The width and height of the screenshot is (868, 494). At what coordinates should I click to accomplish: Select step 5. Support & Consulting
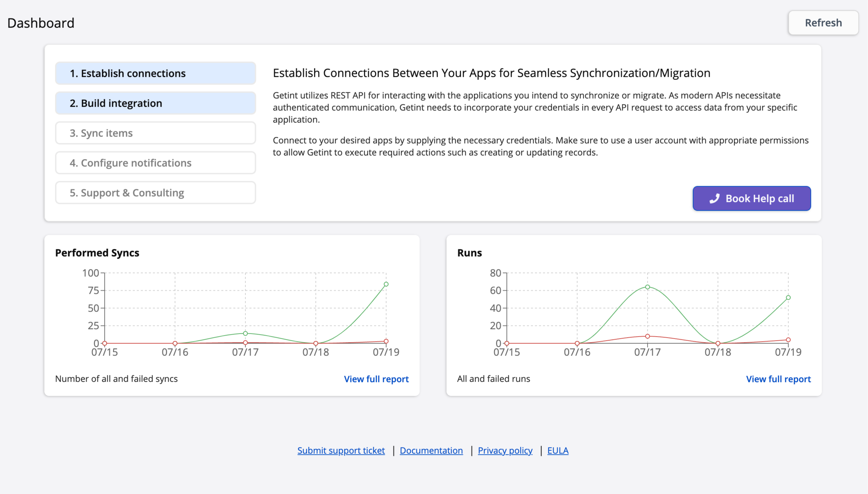(x=155, y=193)
